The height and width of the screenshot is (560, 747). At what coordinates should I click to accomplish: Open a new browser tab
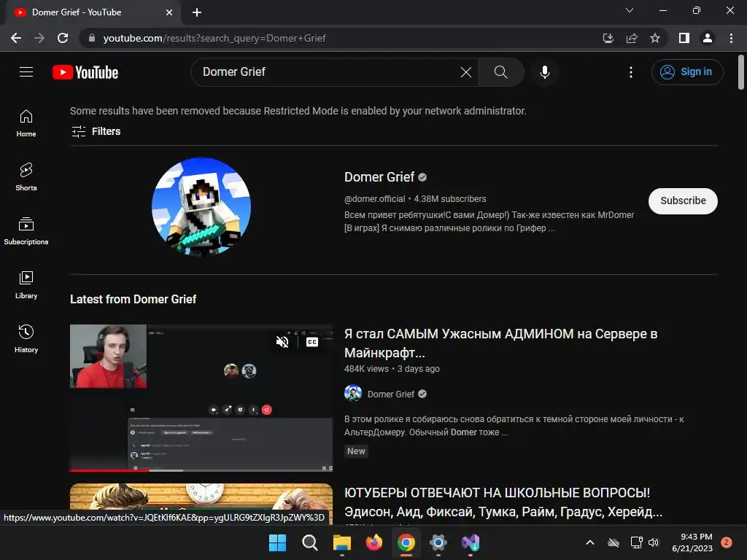tap(197, 12)
